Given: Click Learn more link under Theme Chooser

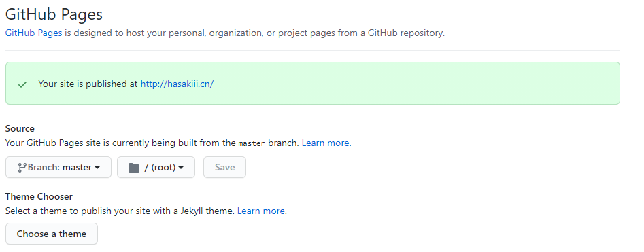Looking at the screenshot, I should click(261, 211).
